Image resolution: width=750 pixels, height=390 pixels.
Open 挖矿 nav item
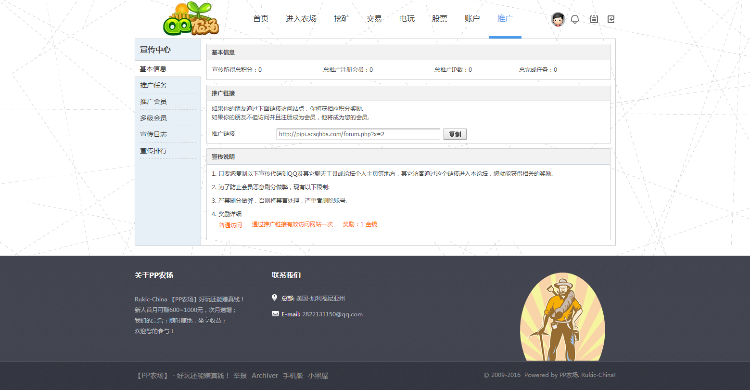click(342, 19)
